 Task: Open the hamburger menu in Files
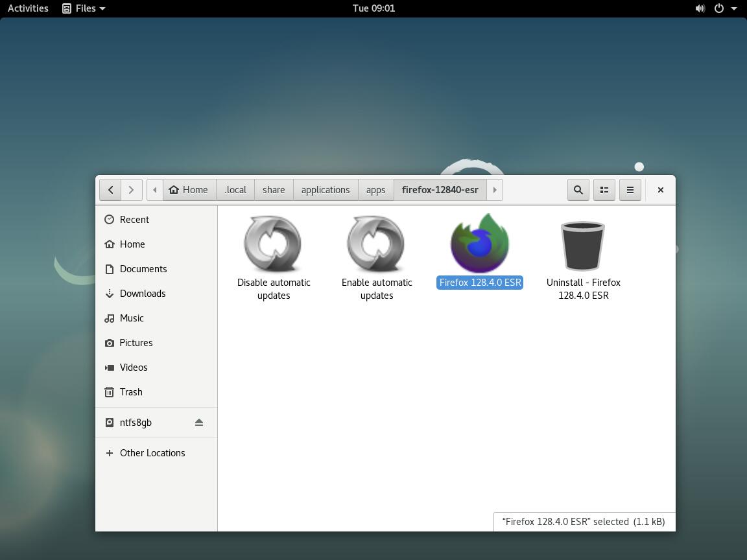(630, 190)
